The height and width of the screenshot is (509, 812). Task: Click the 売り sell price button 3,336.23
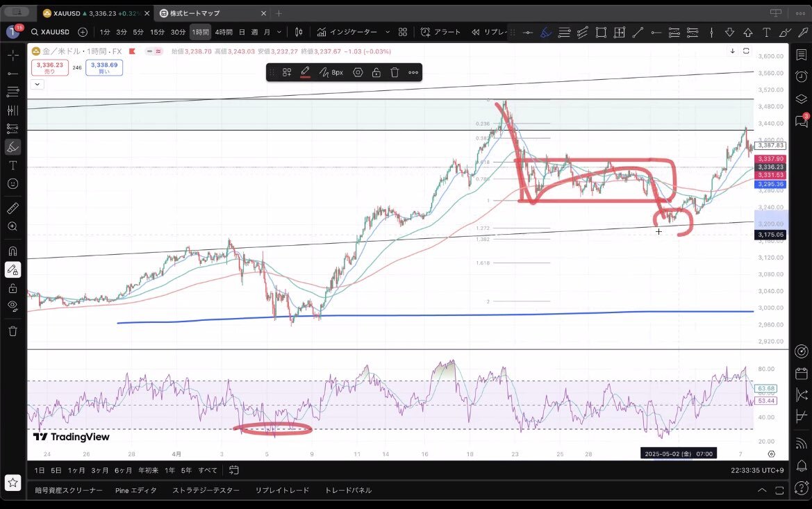50,68
